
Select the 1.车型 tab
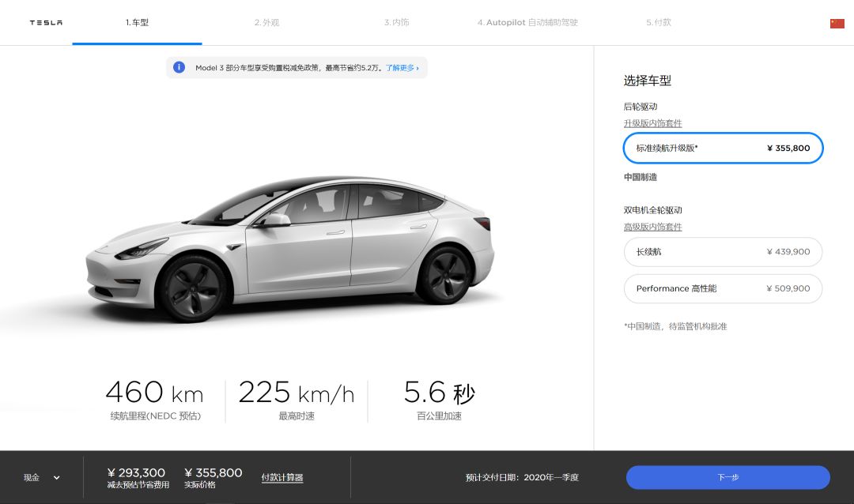click(x=137, y=22)
